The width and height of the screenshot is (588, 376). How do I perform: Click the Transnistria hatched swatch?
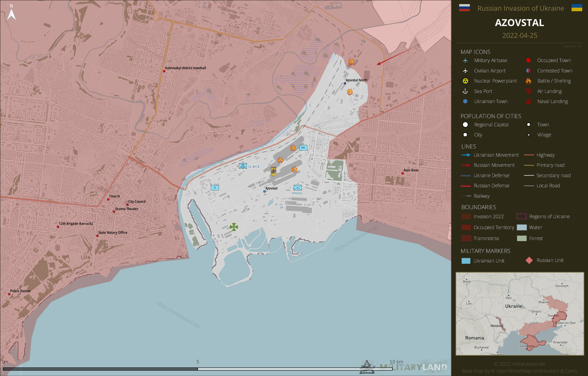(x=466, y=238)
